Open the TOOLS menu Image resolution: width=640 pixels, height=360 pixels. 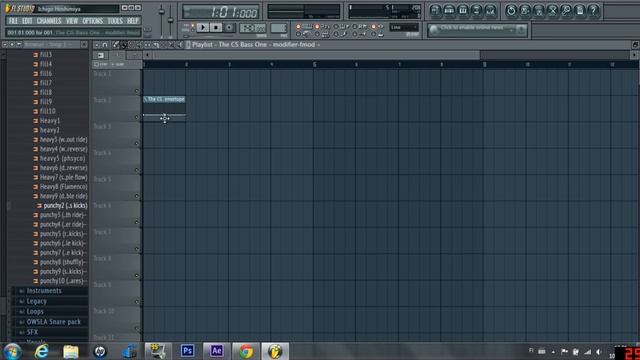pos(115,21)
